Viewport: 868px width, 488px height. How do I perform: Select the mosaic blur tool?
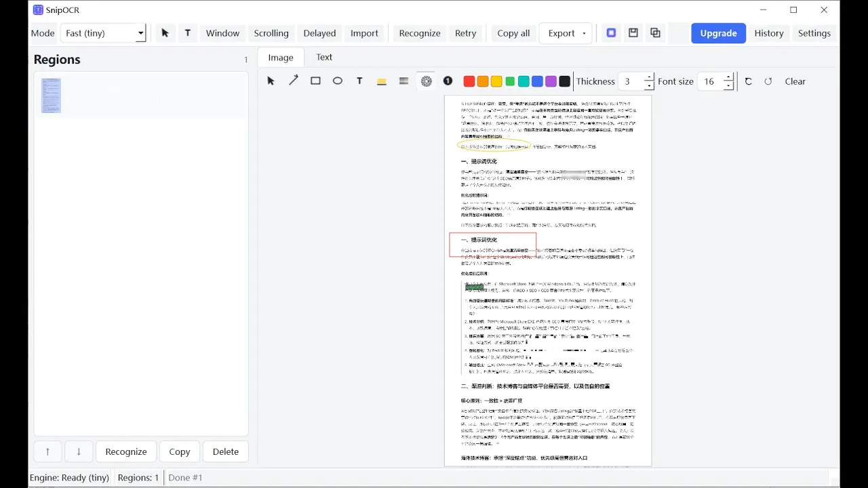pyautogui.click(x=404, y=81)
